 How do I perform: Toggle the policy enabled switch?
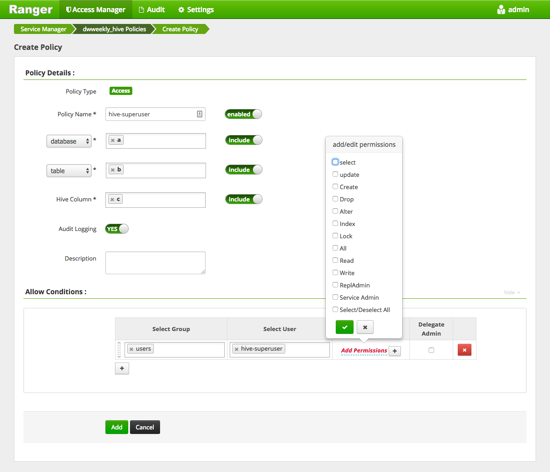[x=243, y=114]
